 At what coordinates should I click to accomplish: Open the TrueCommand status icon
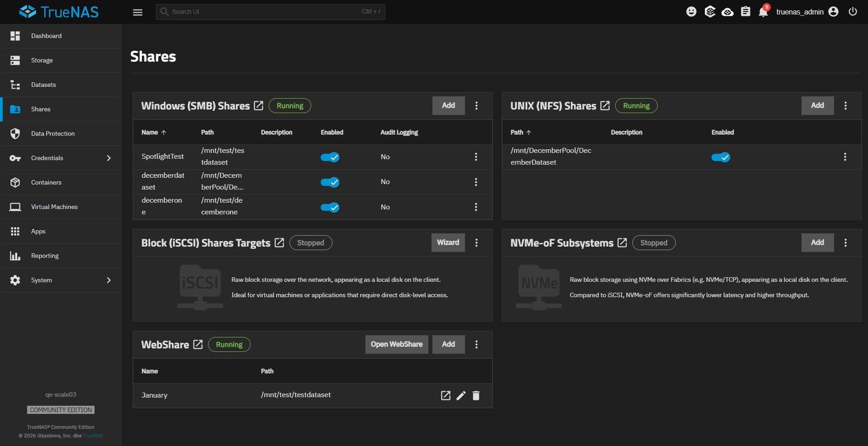click(710, 12)
